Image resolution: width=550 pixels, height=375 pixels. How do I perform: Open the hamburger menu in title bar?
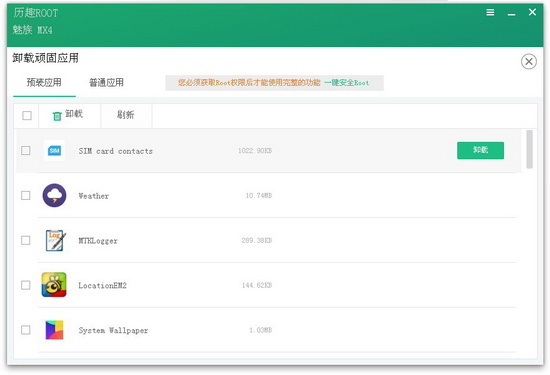pos(490,13)
